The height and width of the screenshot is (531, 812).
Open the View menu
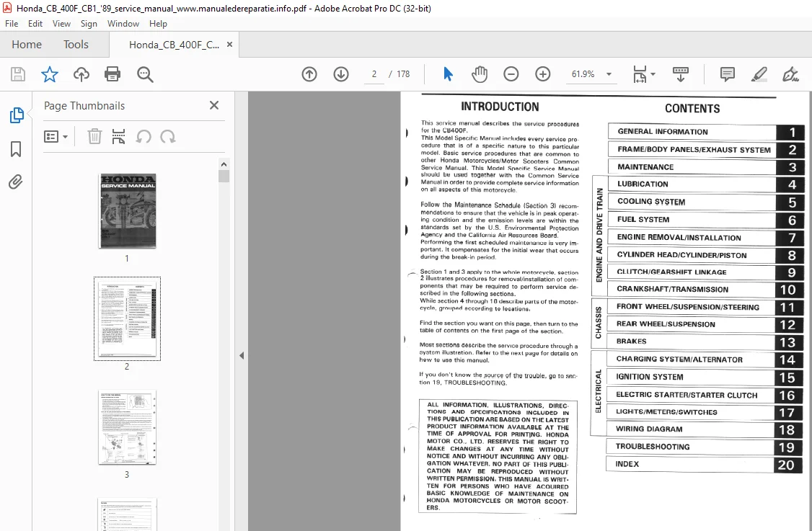(x=61, y=23)
